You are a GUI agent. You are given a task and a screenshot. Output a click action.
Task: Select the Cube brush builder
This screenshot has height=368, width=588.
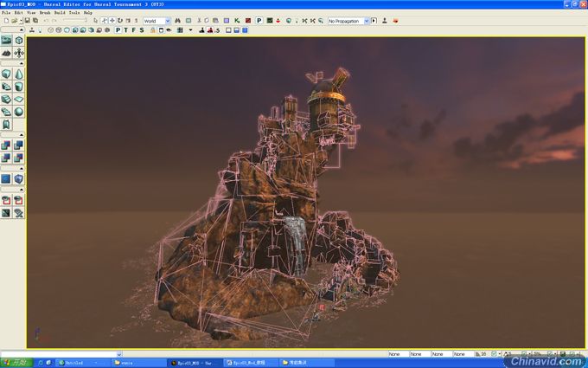click(6, 74)
